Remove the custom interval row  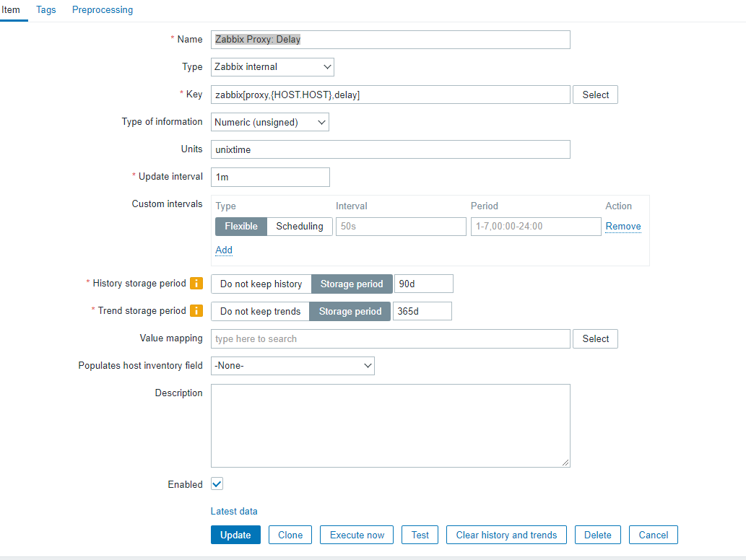click(623, 227)
